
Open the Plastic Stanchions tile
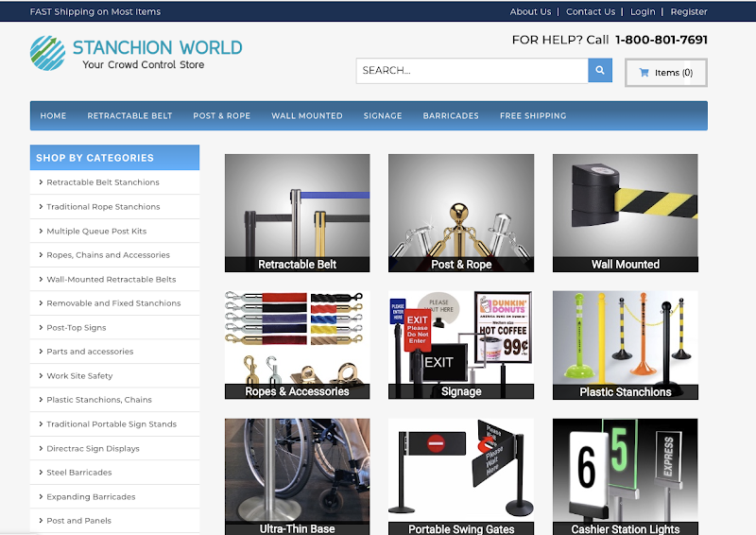(626, 345)
